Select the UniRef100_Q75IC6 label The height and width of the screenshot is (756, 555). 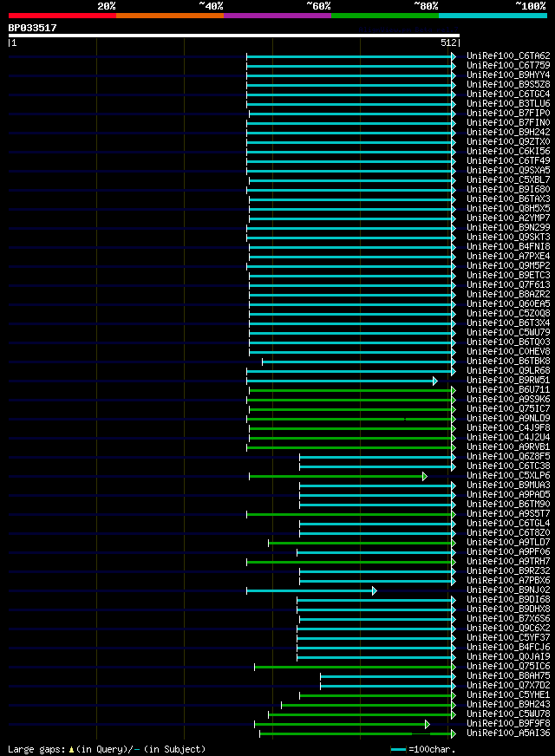508,667
